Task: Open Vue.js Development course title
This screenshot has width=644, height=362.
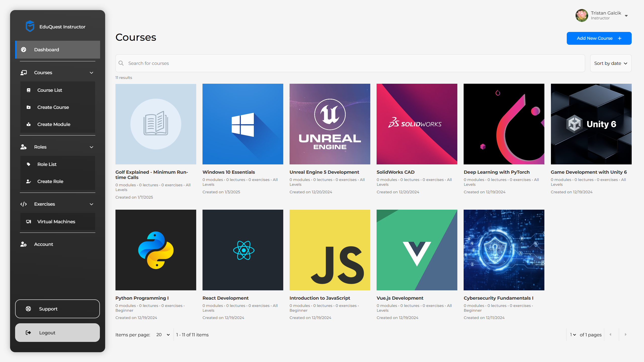Action: 400,298
